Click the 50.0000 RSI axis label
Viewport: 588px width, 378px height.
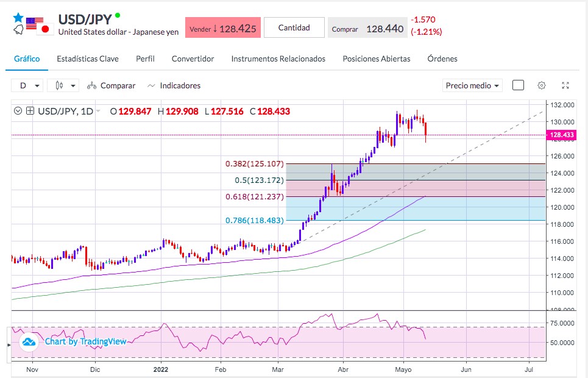[562, 343]
